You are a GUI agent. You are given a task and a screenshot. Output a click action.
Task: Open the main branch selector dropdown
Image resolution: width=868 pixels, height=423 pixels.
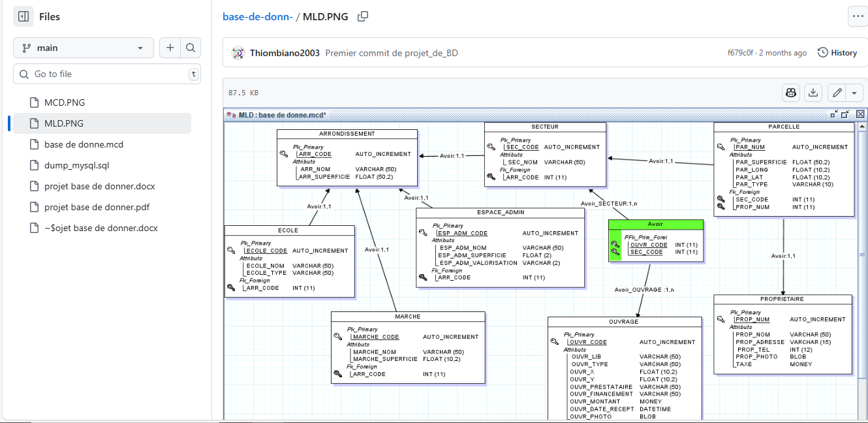tap(84, 48)
